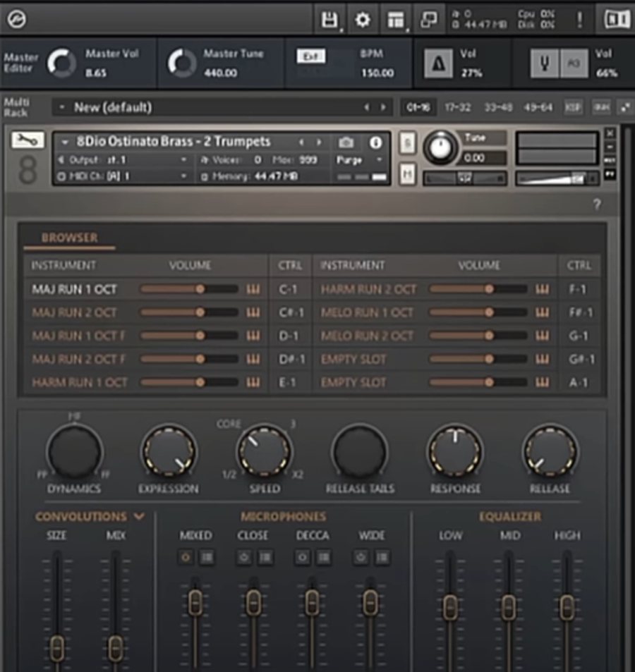Click the help question mark icon
The image size is (635, 672).
pyautogui.click(x=597, y=204)
